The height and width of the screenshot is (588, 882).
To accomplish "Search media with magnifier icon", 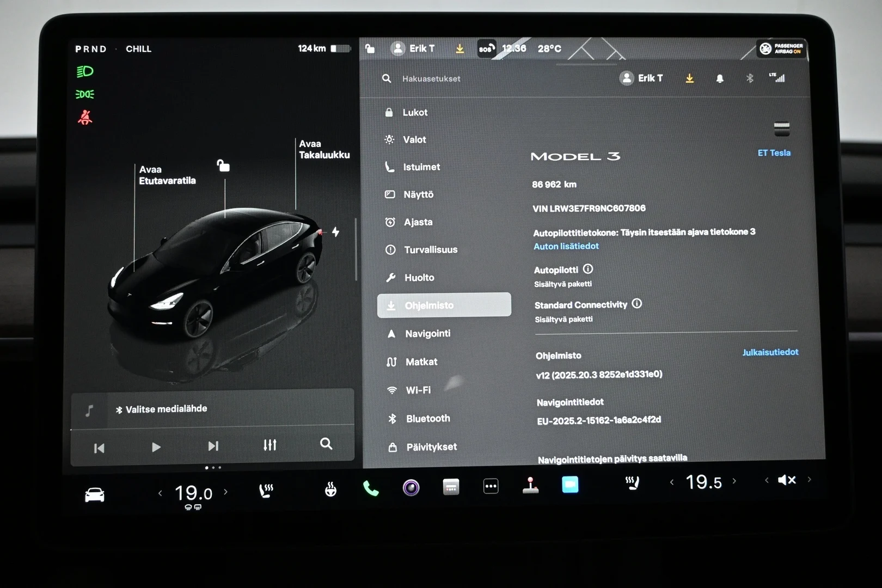I will coord(326,444).
